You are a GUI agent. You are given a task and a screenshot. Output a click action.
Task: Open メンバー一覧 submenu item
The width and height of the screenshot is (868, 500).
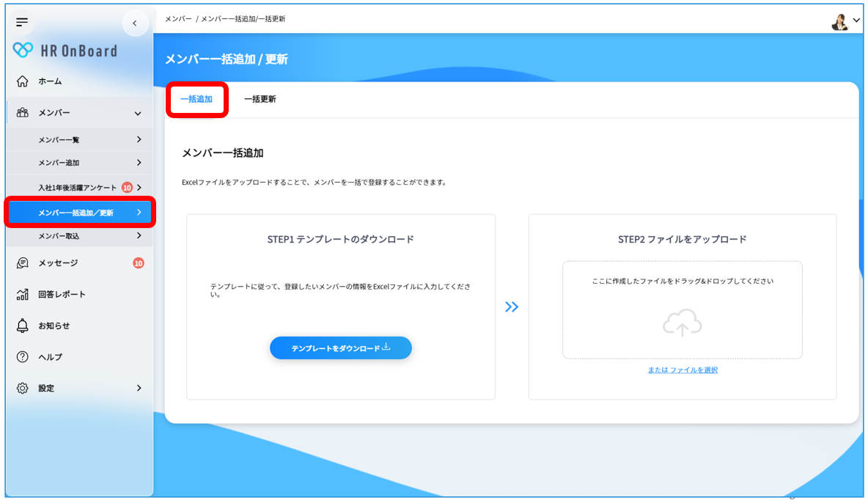[59, 140]
